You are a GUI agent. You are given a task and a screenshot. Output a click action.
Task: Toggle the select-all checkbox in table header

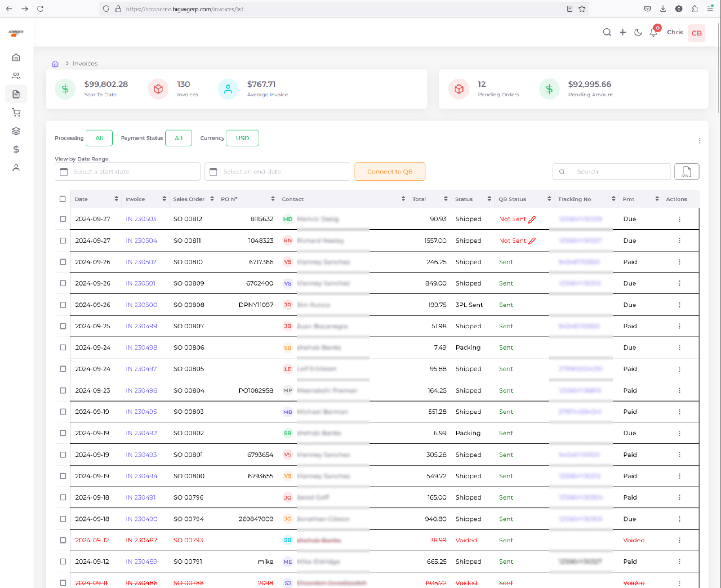point(63,199)
